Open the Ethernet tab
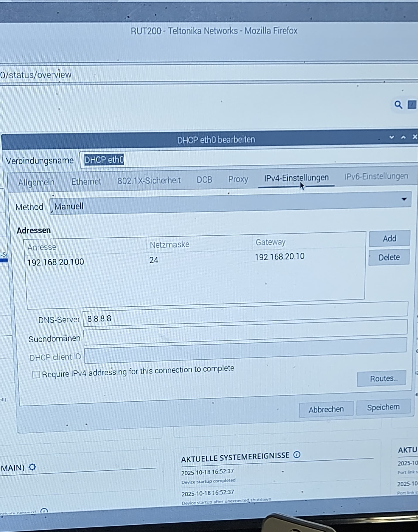 pos(86,181)
